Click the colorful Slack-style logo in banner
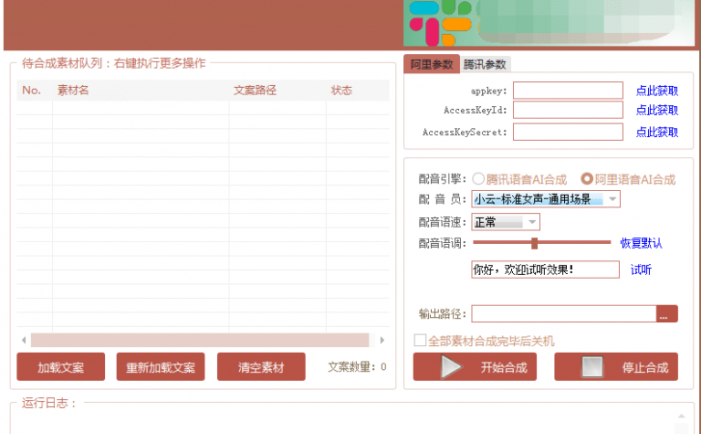This screenshot has width=701, height=434. tap(440, 22)
